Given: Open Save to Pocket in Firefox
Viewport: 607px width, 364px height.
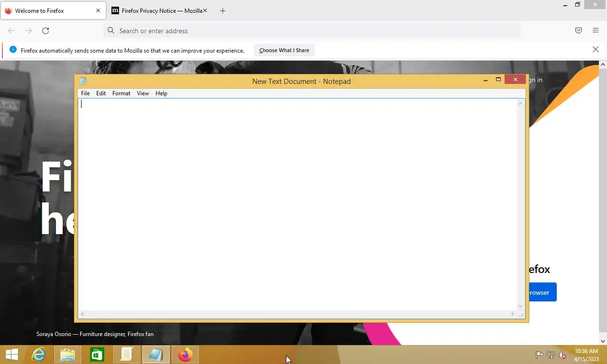Looking at the screenshot, I should click(x=579, y=31).
